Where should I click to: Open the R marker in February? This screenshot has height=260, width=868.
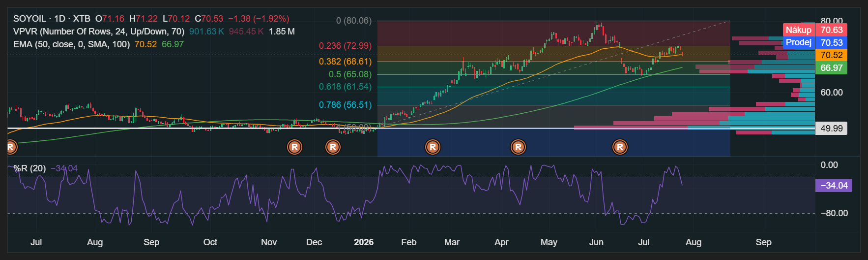[433, 147]
